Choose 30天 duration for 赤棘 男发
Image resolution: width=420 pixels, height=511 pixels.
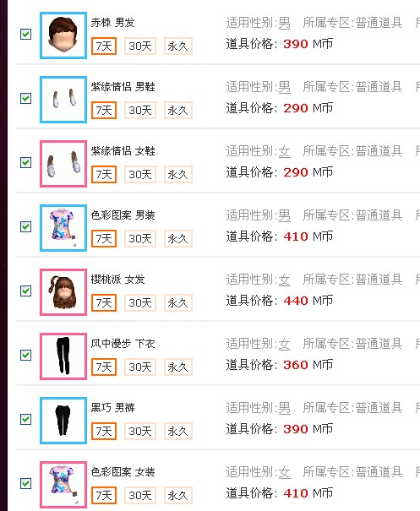point(140,46)
